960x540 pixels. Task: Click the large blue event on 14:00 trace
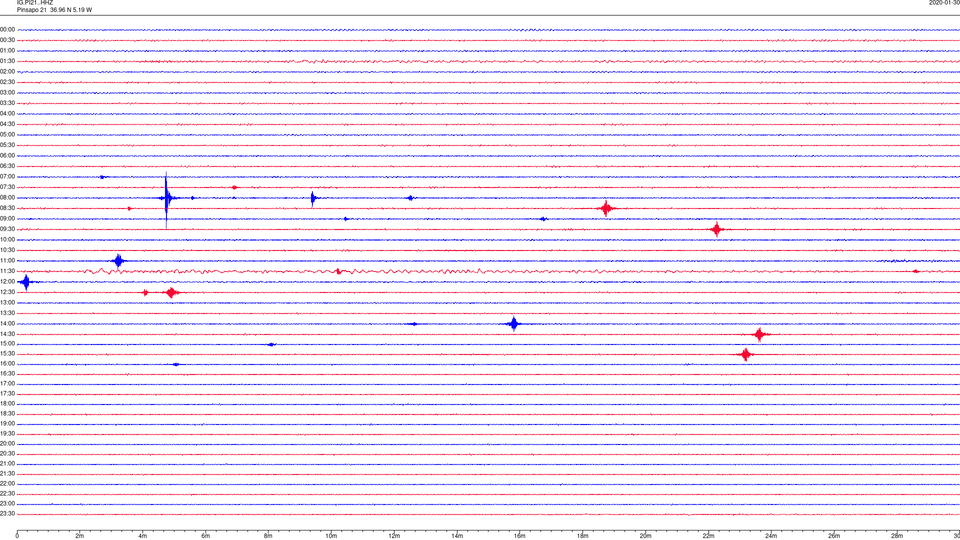[514, 324]
